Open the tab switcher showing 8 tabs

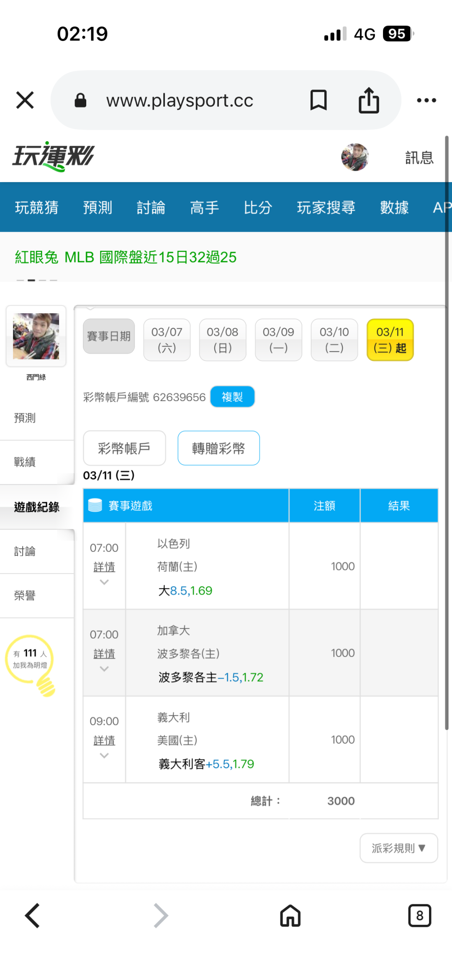[x=419, y=916]
